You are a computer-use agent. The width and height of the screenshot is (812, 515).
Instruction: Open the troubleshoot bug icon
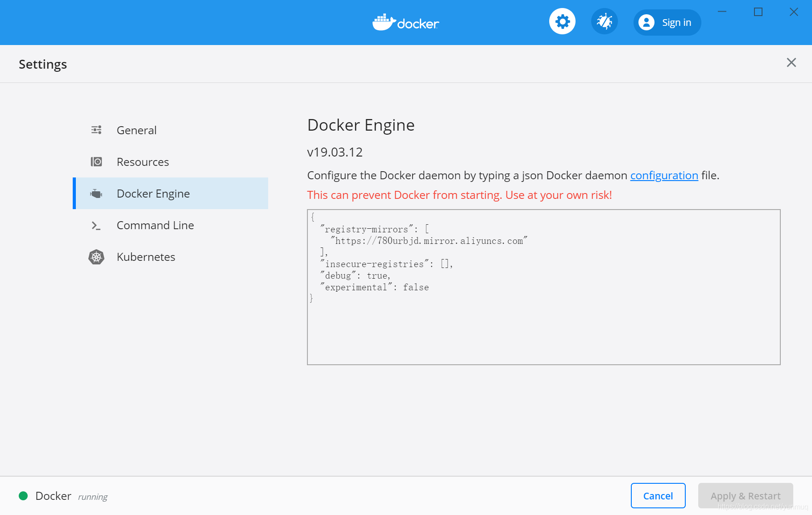[605, 21]
